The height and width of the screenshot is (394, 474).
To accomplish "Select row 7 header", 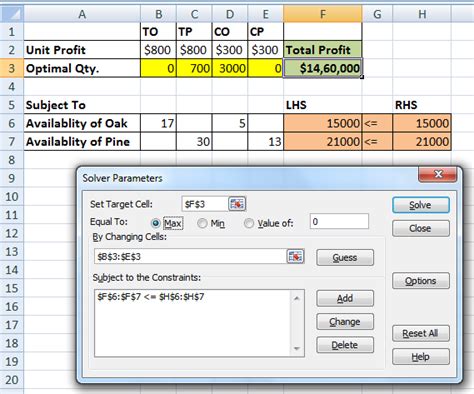I will [x=12, y=142].
